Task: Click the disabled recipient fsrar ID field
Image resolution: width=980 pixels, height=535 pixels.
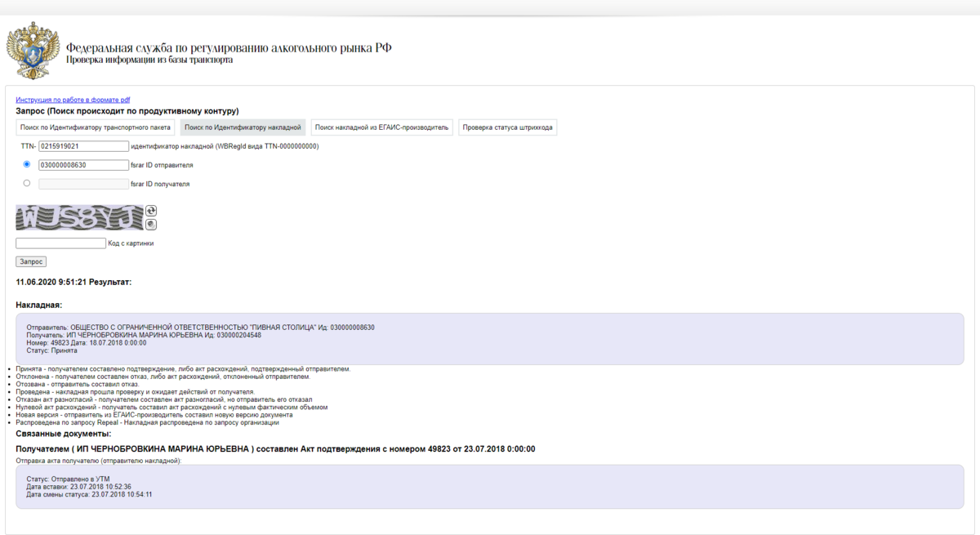Action: click(83, 184)
